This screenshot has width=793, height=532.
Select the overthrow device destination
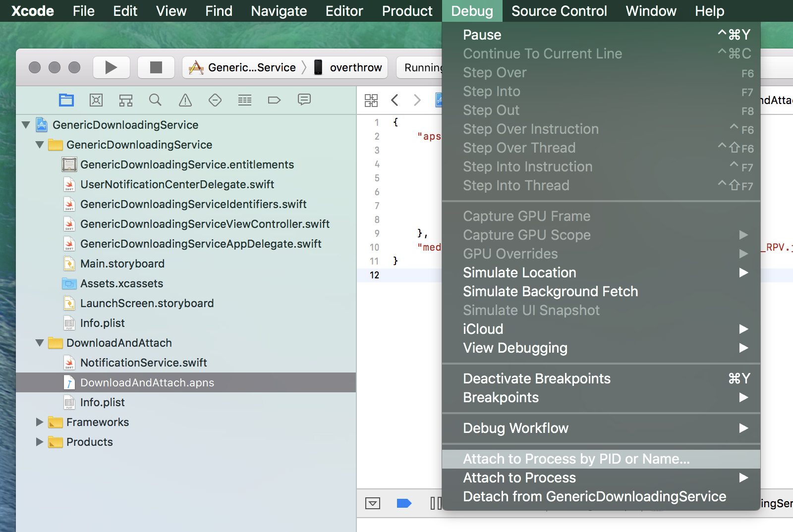click(348, 67)
